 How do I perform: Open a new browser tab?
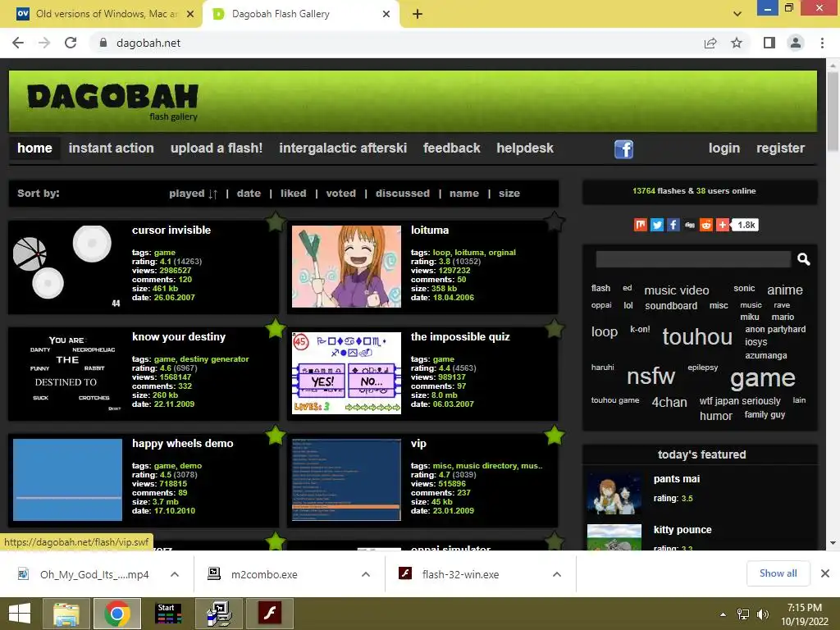pyautogui.click(x=418, y=14)
